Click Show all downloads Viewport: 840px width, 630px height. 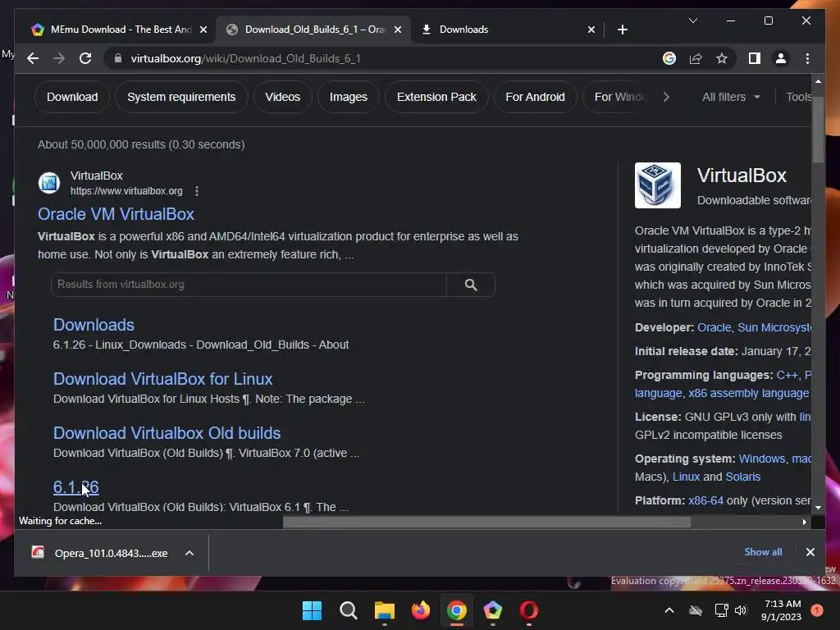(x=763, y=552)
